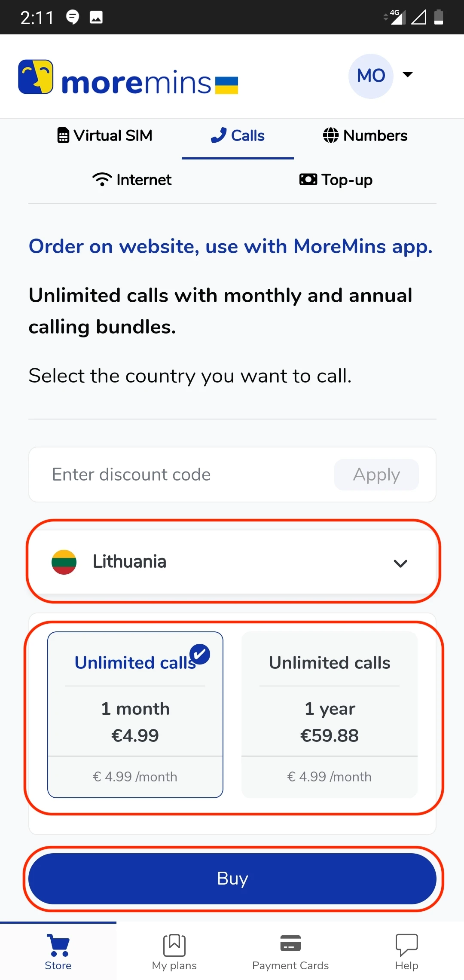
Task: Tap the Lithuania flag icon
Action: point(64,562)
